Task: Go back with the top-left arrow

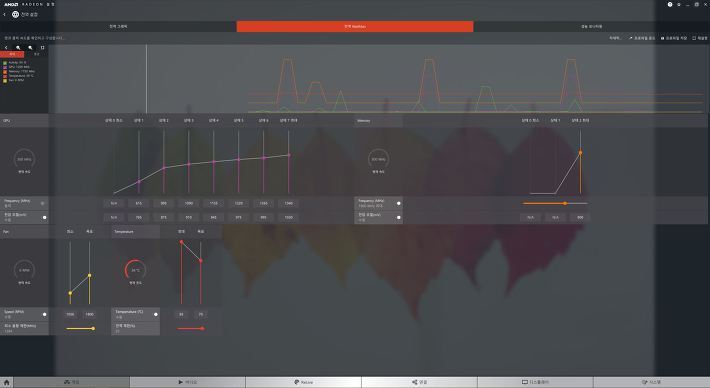Action: [x=5, y=14]
